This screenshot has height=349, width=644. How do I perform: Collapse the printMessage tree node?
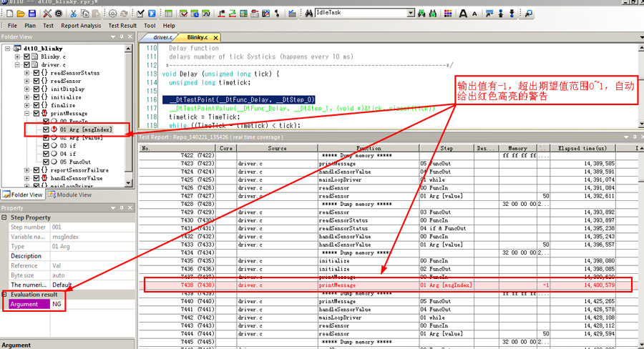click(x=27, y=113)
